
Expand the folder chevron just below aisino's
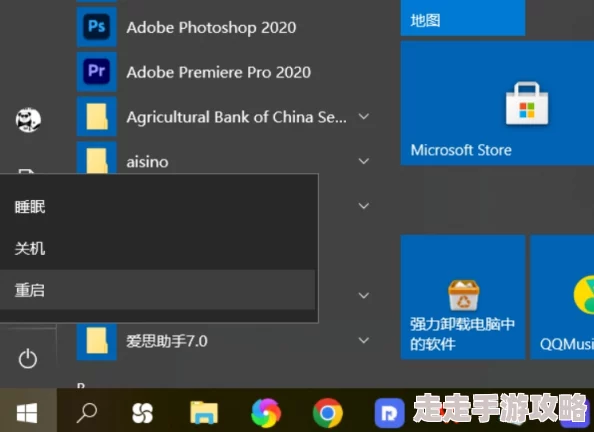click(364, 206)
